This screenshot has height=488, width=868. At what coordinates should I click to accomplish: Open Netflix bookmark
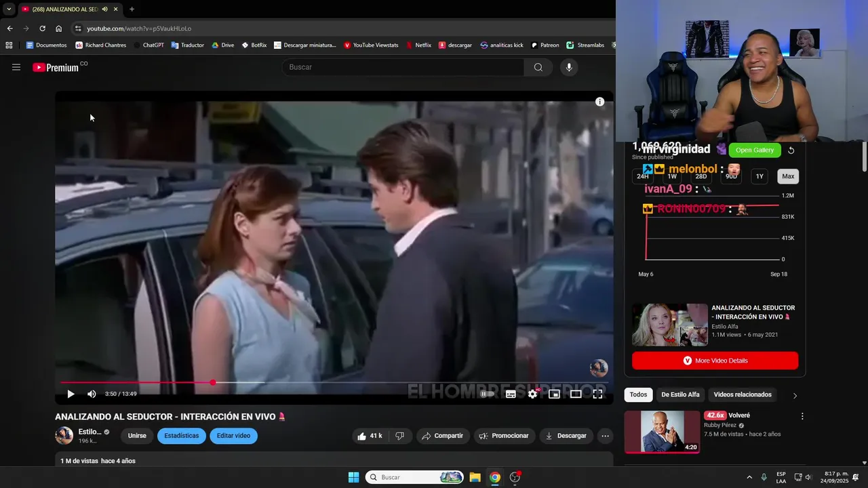(x=418, y=45)
